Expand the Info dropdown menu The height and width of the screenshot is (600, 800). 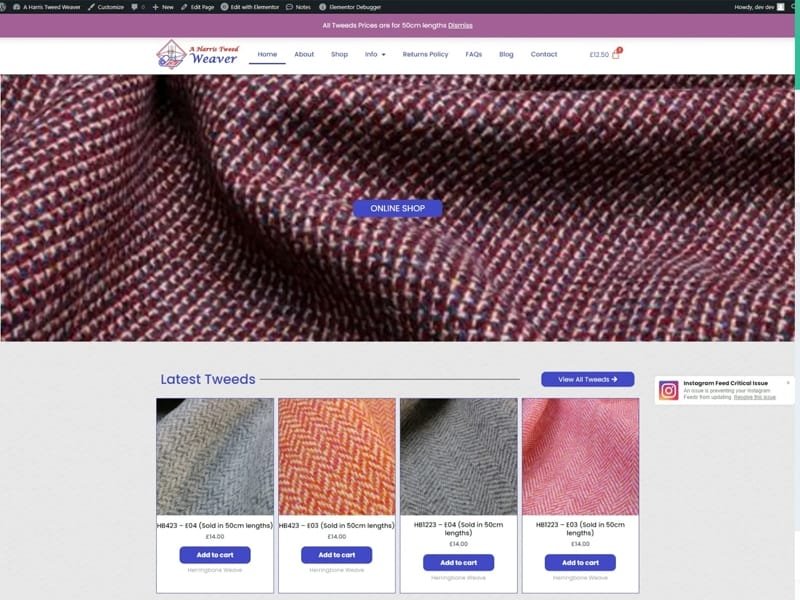(x=375, y=54)
